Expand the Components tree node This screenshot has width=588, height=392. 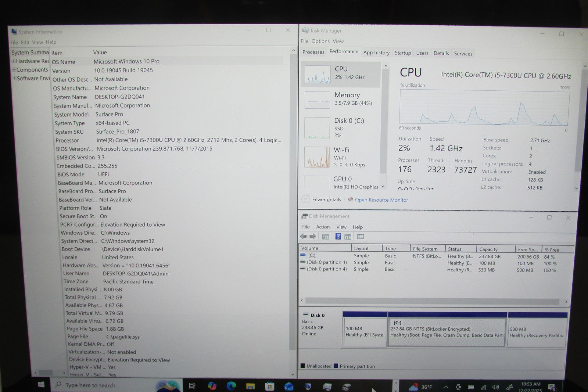[x=14, y=69]
